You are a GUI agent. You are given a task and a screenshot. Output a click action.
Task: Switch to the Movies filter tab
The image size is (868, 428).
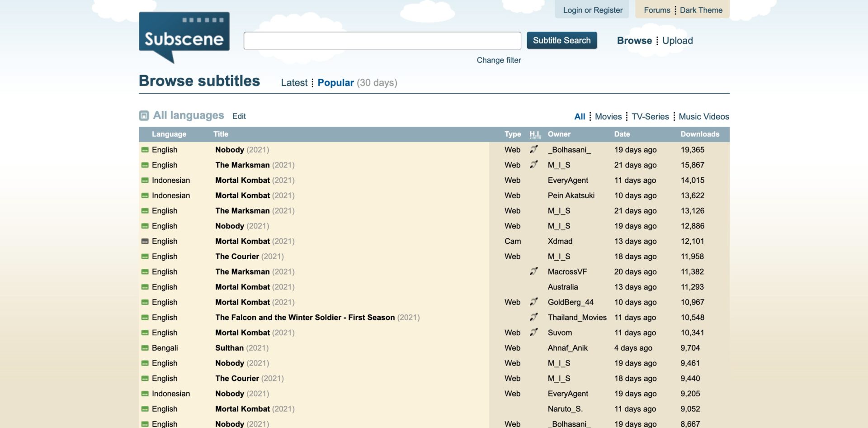click(x=608, y=116)
